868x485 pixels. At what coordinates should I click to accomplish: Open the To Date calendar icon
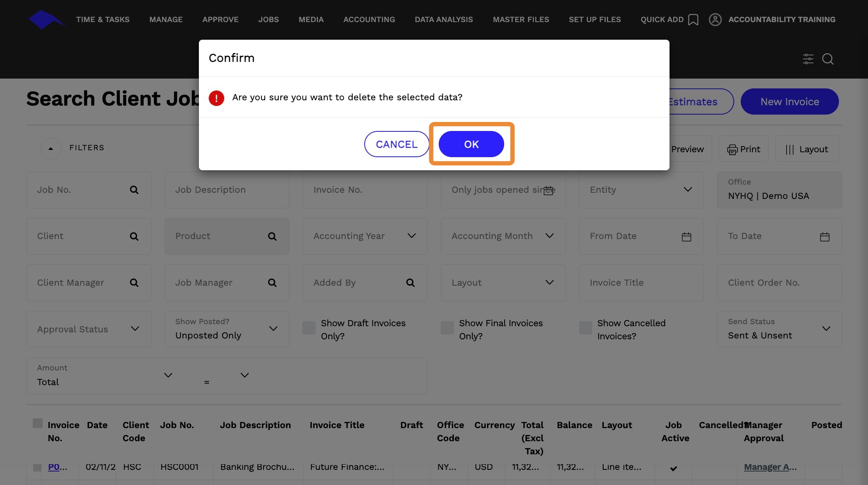pos(824,237)
